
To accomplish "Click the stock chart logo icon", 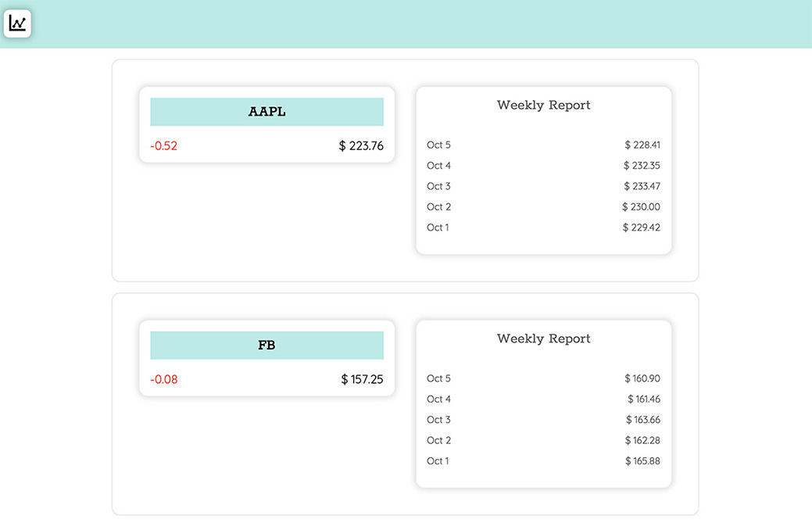I will pyautogui.click(x=17, y=23).
